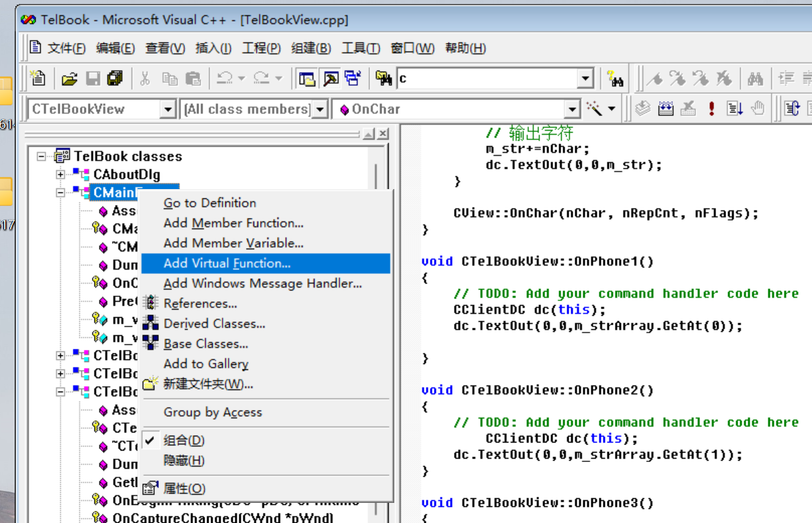Open the 窗口(W) menu
The image size is (812, 523).
tap(412, 48)
